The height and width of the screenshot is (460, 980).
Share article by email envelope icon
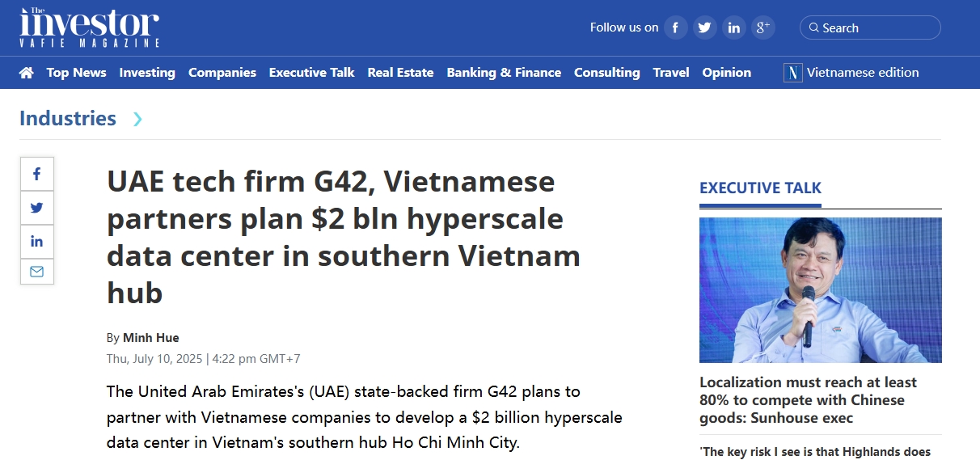click(37, 272)
